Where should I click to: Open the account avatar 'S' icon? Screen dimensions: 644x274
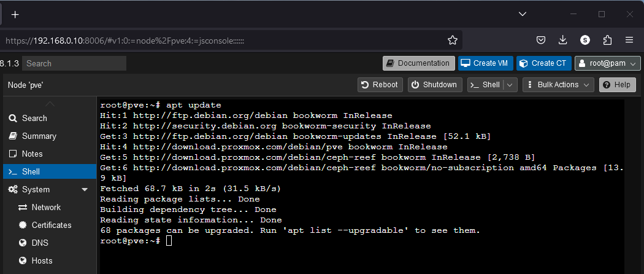pyautogui.click(x=585, y=40)
